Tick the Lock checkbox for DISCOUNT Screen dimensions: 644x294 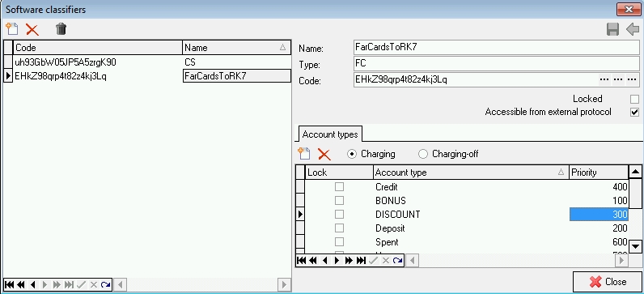click(339, 215)
